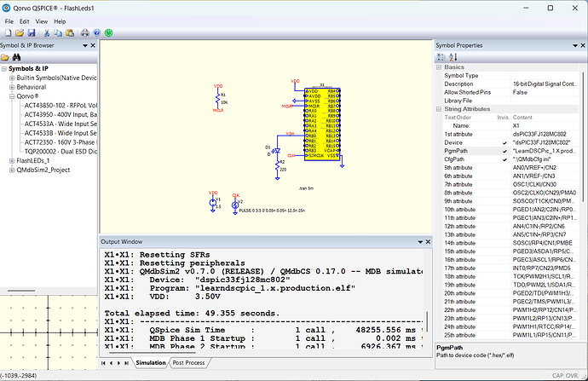This screenshot has height=381, width=588.
Task: Open the File menu
Action: tap(9, 21)
